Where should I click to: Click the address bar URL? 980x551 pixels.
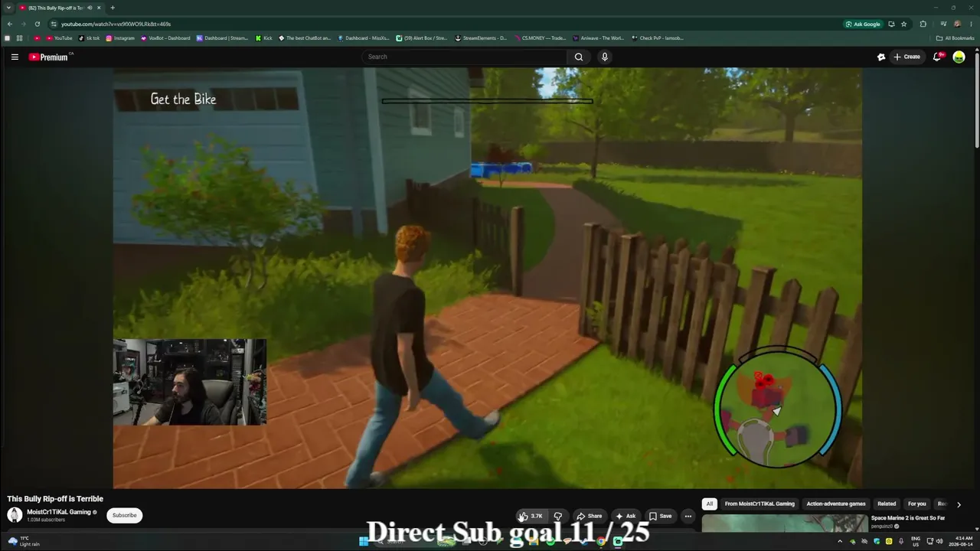(x=116, y=24)
